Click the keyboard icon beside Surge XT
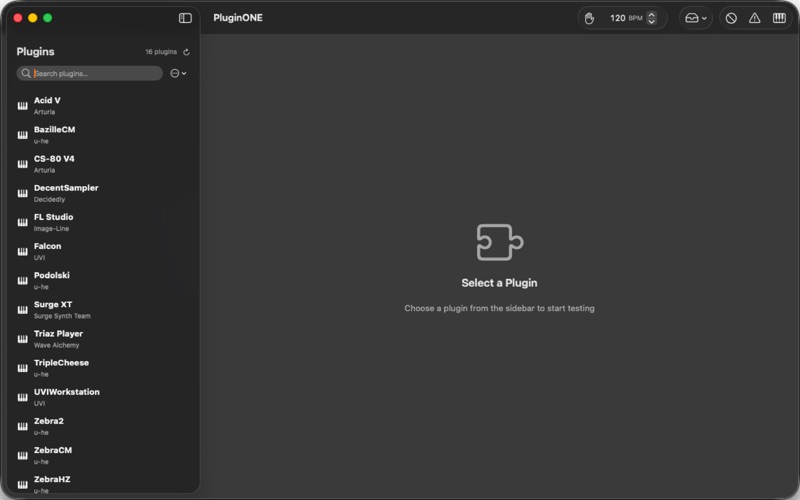The width and height of the screenshot is (800, 500). [22, 309]
